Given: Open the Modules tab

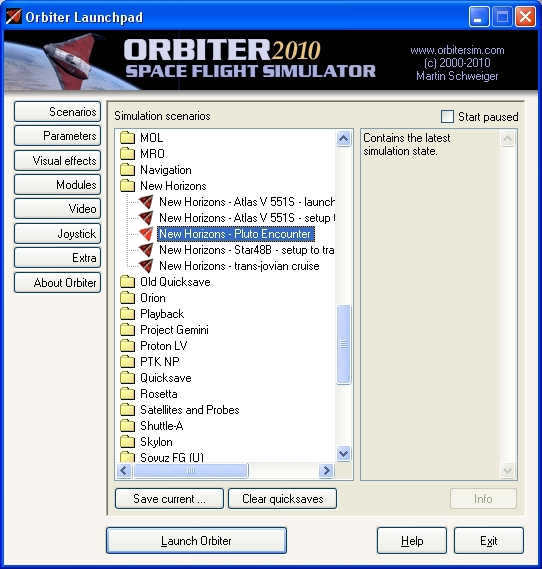Looking at the screenshot, I should [57, 185].
